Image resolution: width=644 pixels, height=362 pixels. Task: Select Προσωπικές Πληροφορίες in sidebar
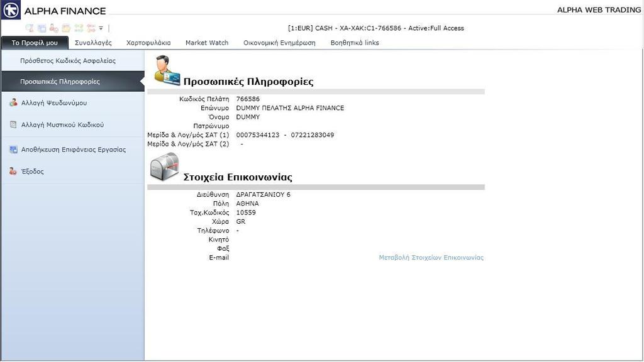[x=73, y=81]
